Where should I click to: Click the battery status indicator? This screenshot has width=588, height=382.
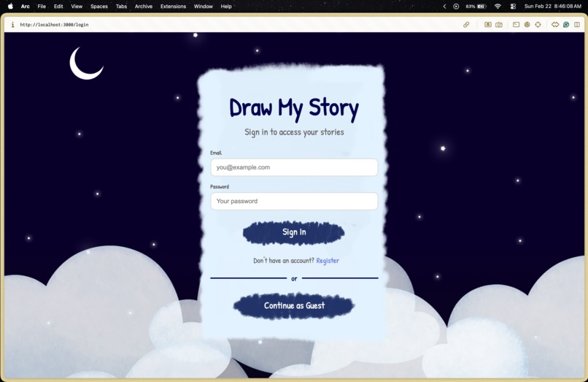(476, 6)
